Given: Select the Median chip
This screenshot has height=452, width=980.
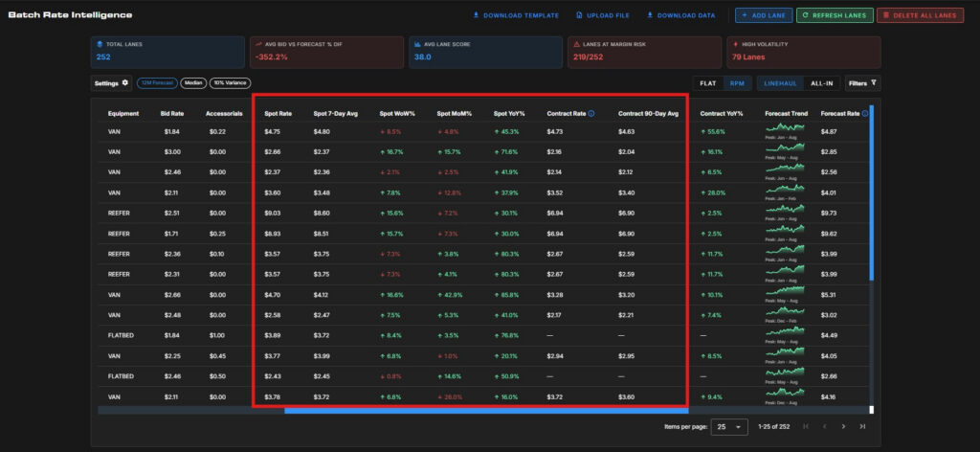Looking at the screenshot, I should 193,82.
